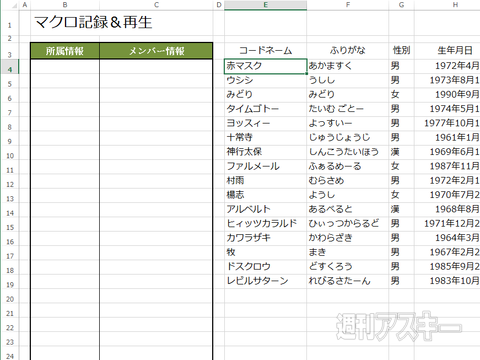Select column C header
480x360 pixels.
coord(156,5)
